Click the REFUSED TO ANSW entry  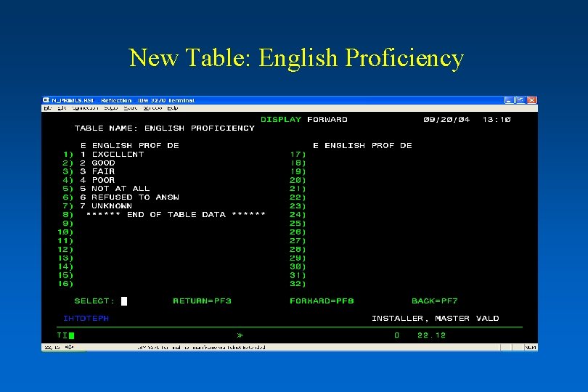click(x=135, y=197)
